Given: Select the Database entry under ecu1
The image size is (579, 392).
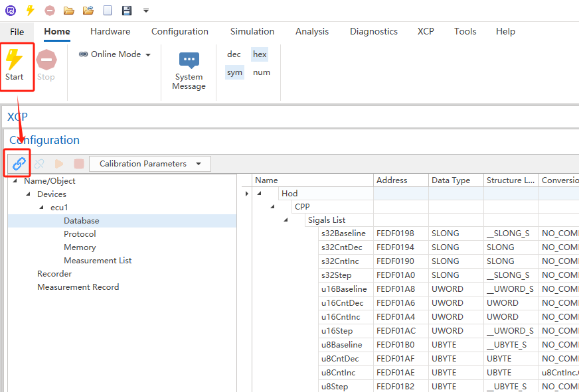Looking at the screenshot, I should click(81, 220).
